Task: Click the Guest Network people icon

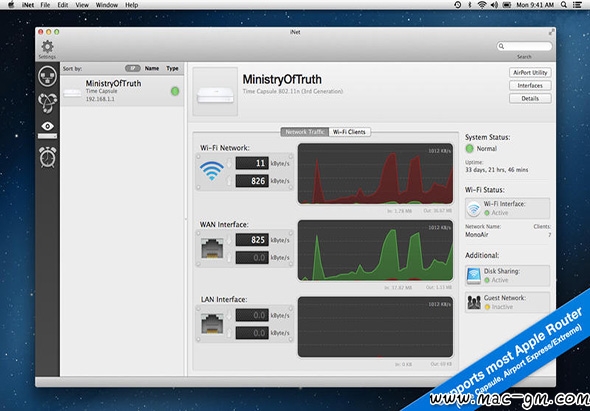Action: pos(474,302)
